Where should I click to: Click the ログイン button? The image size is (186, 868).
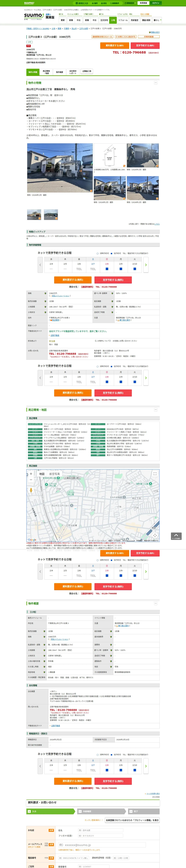coord(156,3)
